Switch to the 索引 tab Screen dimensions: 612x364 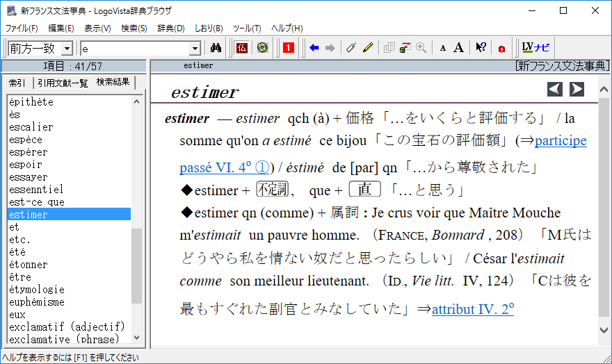click(x=17, y=83)
